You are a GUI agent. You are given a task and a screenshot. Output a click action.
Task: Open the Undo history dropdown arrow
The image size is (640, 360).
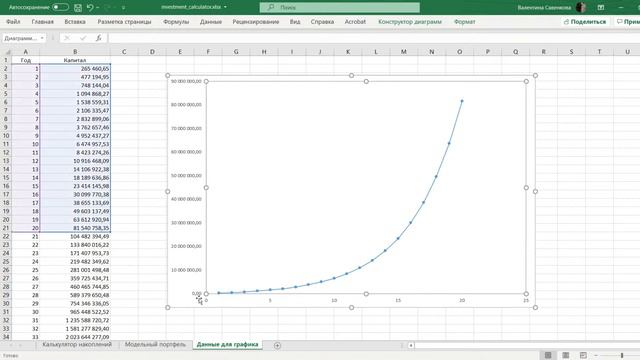coord(98,7)
